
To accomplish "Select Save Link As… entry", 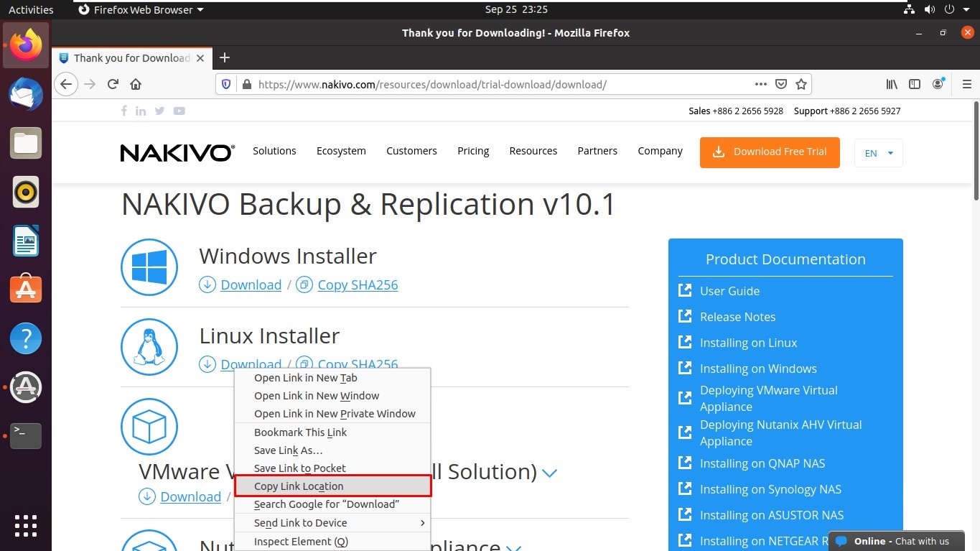I will pyautogui.click(x=332, y=450).
